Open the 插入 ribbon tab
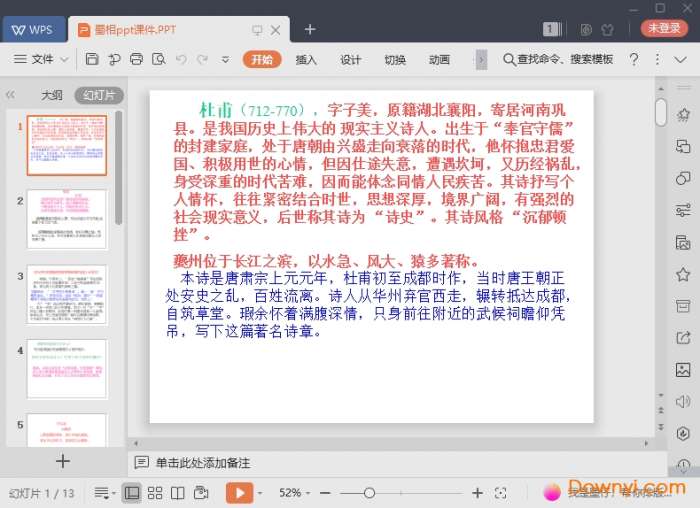This screenshot has height=508, width=700. coord(306,60)
